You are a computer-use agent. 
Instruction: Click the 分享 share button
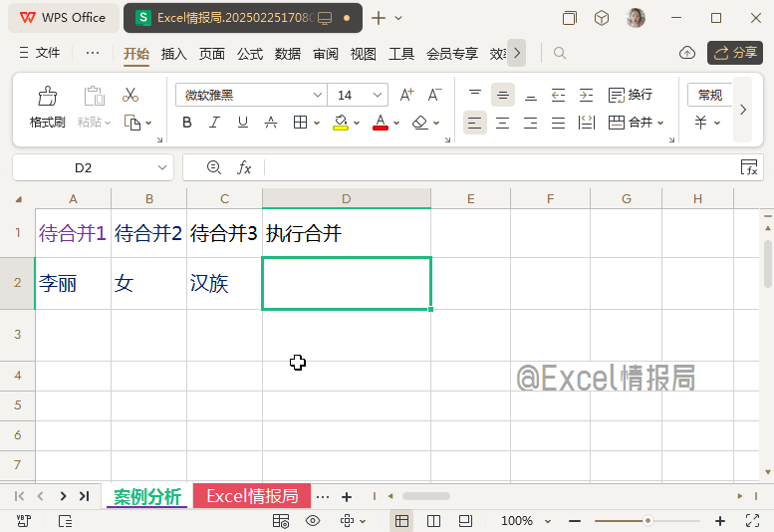[735, 53]
